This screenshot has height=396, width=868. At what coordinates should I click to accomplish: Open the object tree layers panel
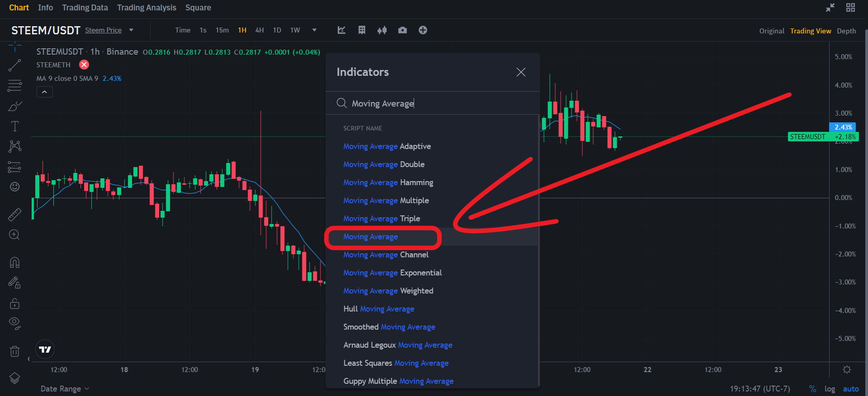coord(14,378)
